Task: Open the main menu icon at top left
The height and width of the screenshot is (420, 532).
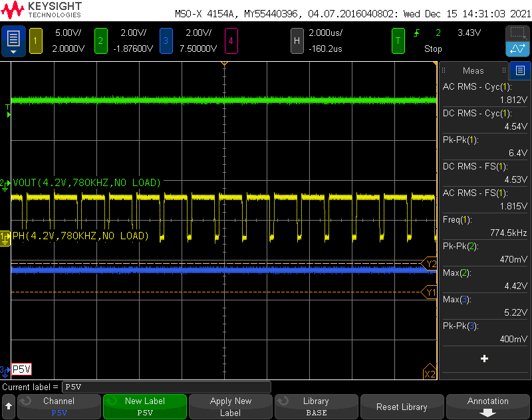Action: [13, 41]
